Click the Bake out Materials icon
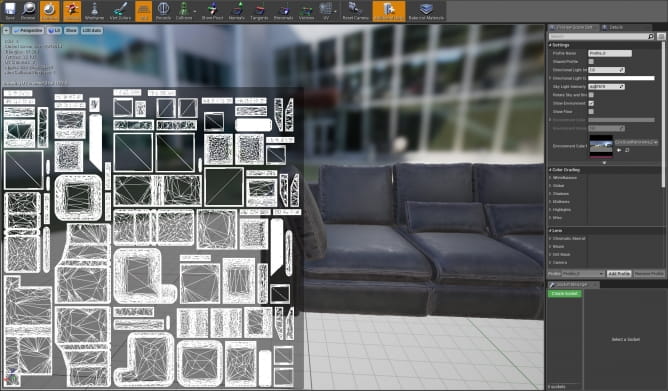This screenshot has width=668, height=391. 426,11
